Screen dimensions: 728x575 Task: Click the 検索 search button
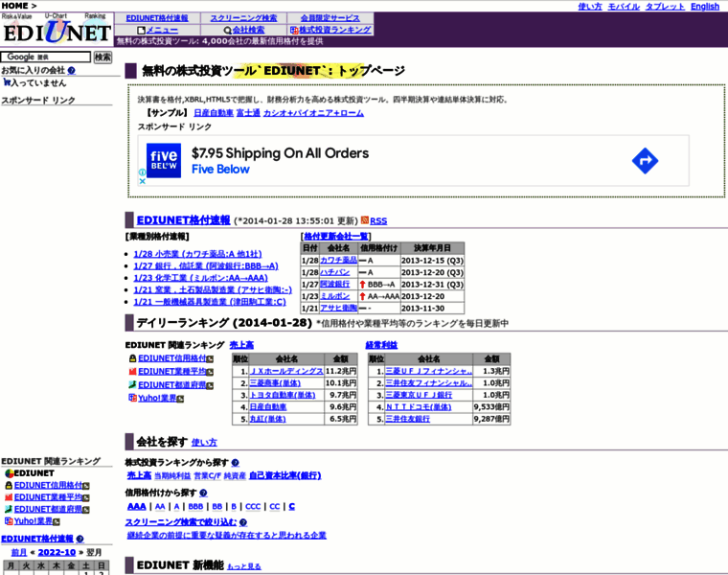click(102, 57)
